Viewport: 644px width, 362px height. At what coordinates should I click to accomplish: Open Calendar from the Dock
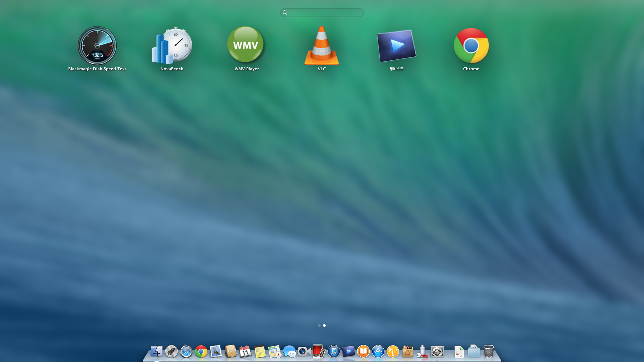point(245,351)
